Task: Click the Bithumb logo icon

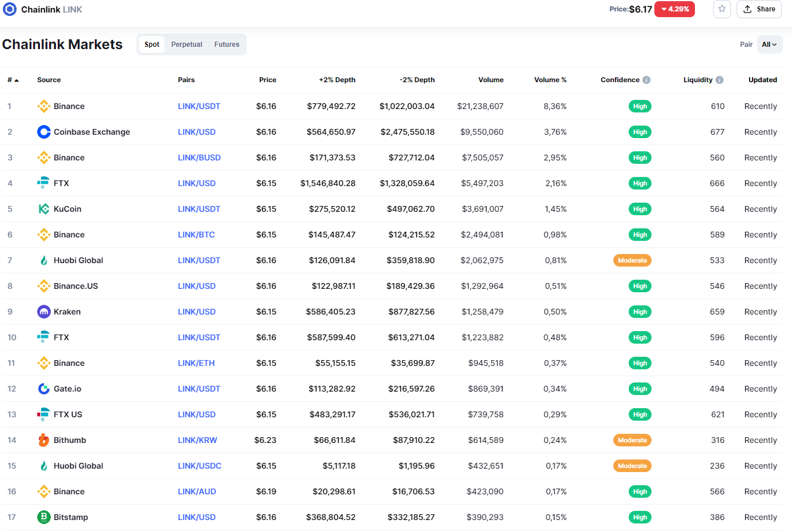Action: 44,440
